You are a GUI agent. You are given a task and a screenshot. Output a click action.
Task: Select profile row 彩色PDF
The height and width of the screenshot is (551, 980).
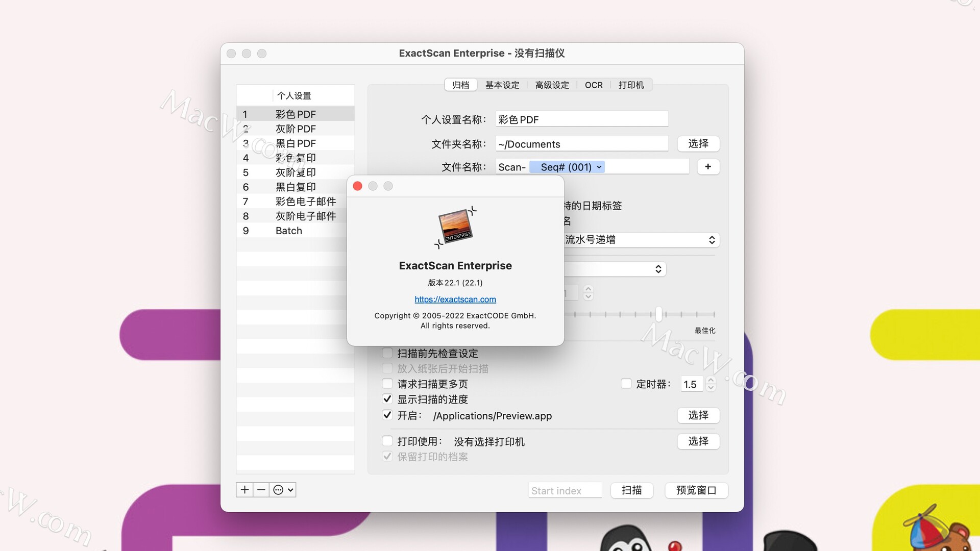click(x=296, y=114)
